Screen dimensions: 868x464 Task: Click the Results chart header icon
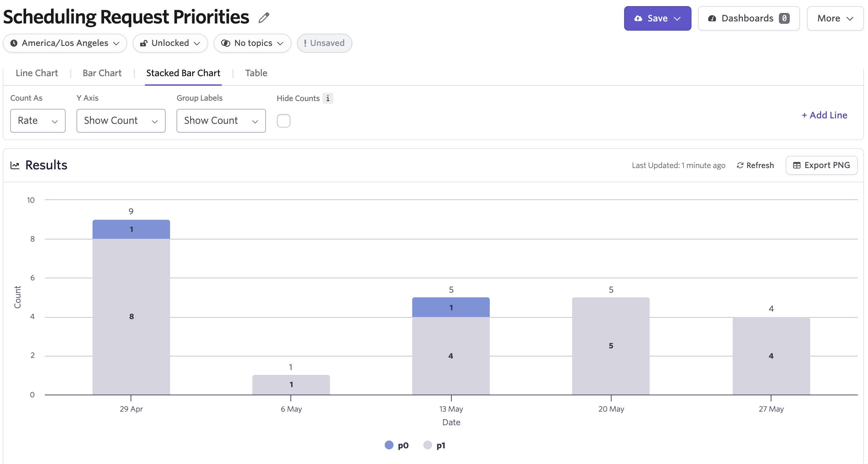coord(15,165)
